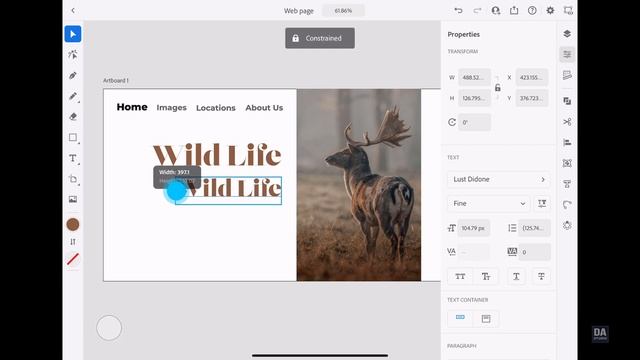Toggle Small Caps text style
640x360 pixels.
486,276
